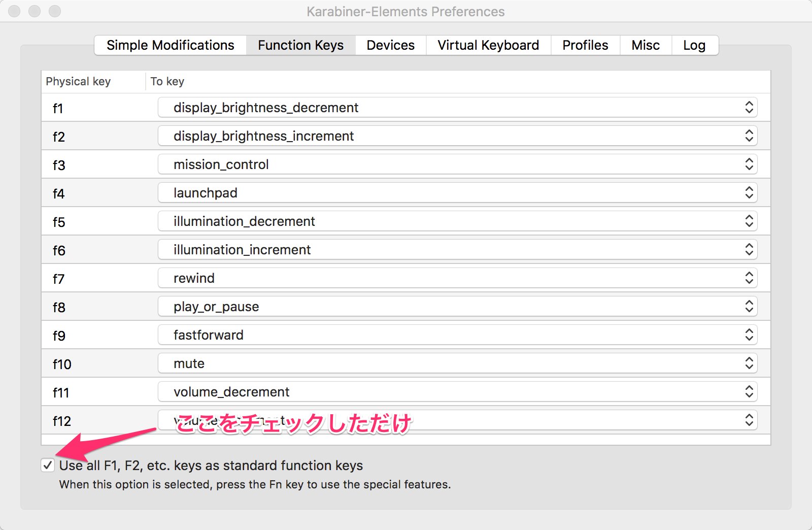Expand the f6 illumination_increment dropdown
Image resolution: width=812 pixels, height=530 pixels.
tap(458, 250)
